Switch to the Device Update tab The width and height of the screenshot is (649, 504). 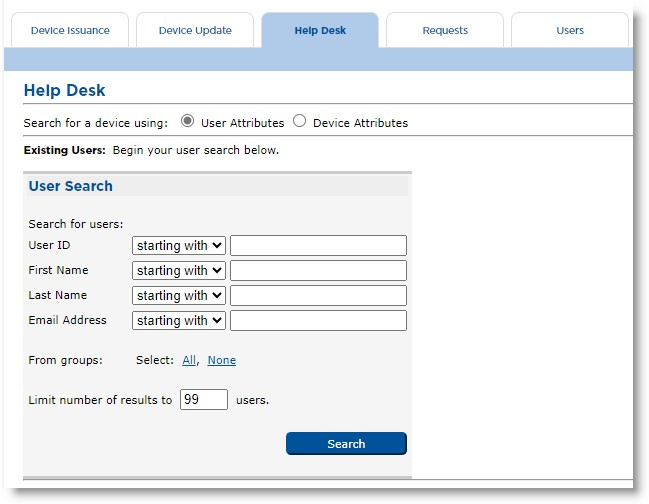coord(195,30)
